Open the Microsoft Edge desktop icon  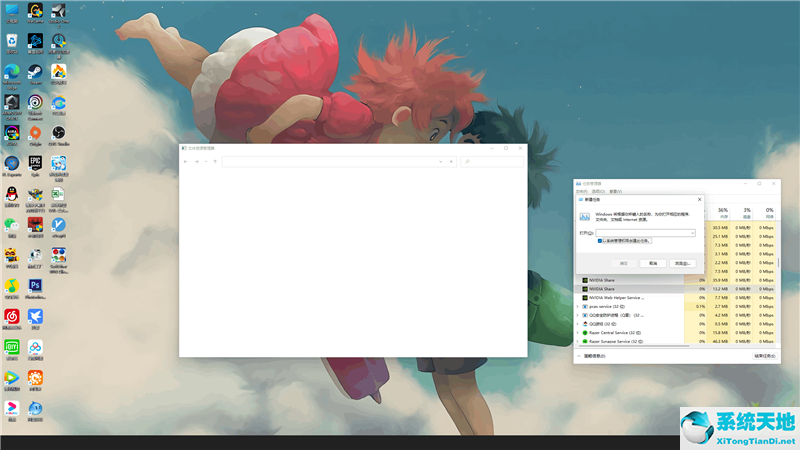[11, 70]
